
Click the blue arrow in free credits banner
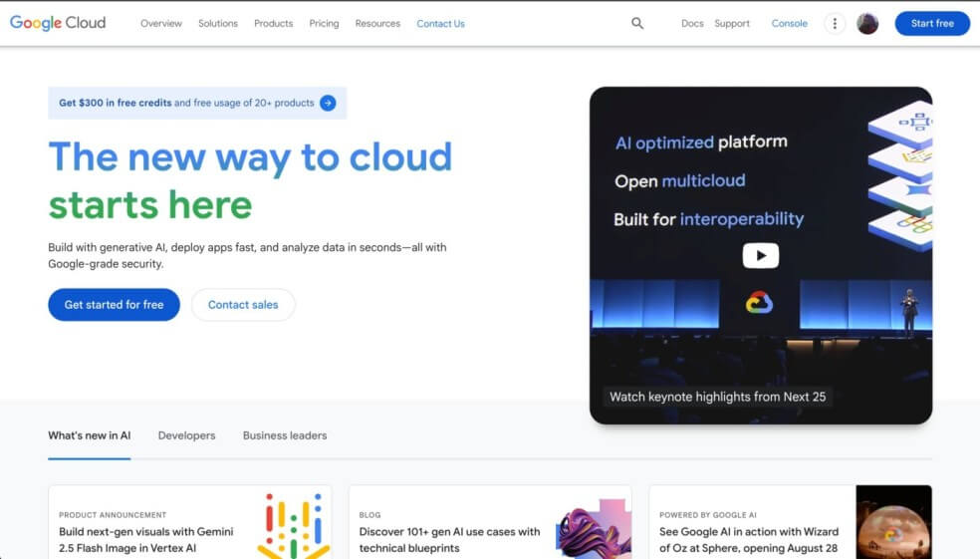coord(328,103)
